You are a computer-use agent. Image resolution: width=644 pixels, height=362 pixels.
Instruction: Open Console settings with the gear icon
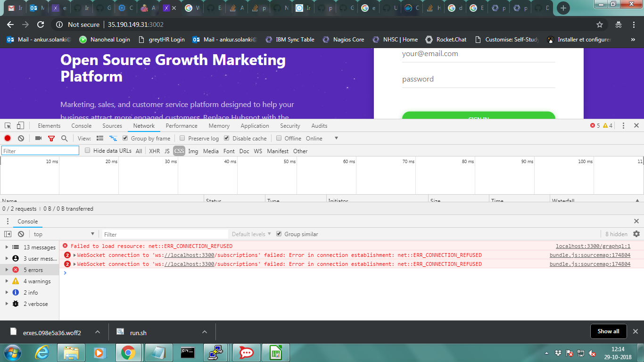(636, 234)
